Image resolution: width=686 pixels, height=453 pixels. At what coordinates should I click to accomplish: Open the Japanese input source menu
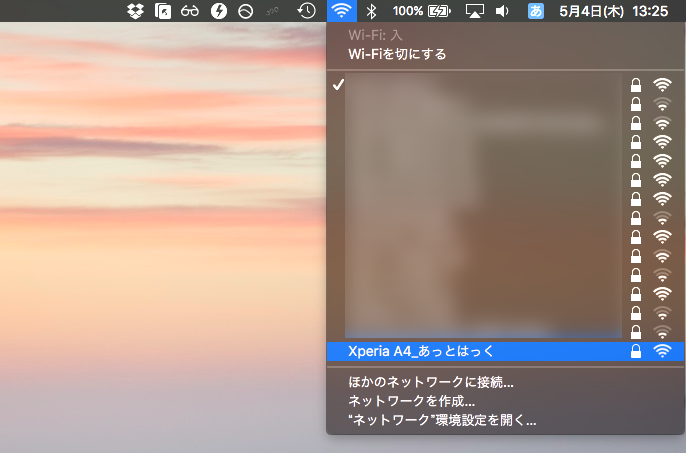536,12
